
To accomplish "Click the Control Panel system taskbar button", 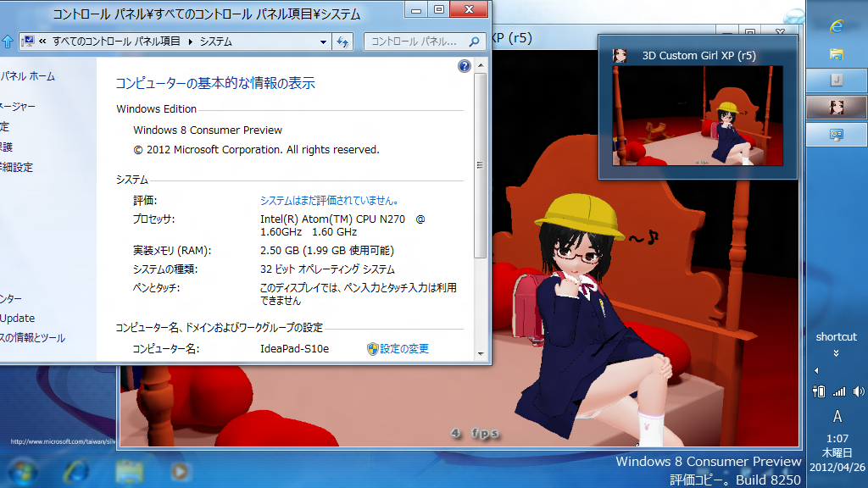I will pyautogui.click(x=837, y=134).
